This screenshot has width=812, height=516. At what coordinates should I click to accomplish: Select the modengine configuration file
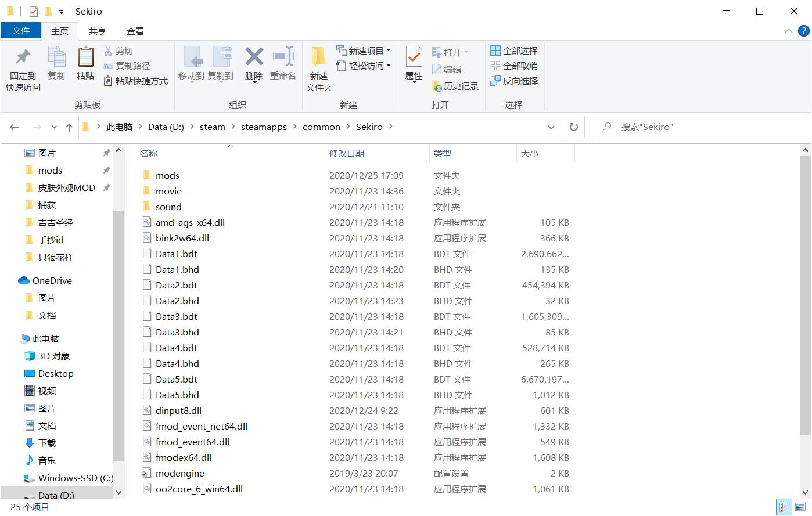[x=179, y=473]
